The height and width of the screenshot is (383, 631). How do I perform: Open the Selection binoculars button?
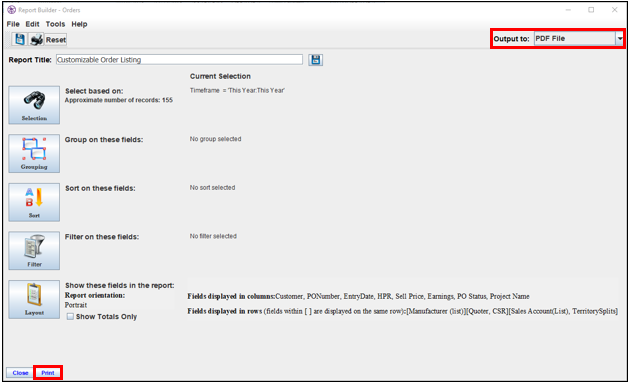click(x=34, y=105)
